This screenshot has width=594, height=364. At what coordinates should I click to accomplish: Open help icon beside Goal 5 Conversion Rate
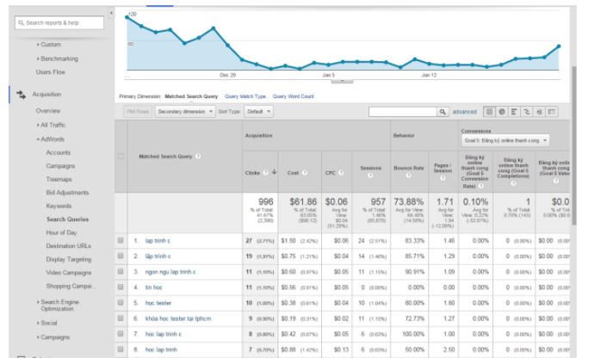(481, 186)
